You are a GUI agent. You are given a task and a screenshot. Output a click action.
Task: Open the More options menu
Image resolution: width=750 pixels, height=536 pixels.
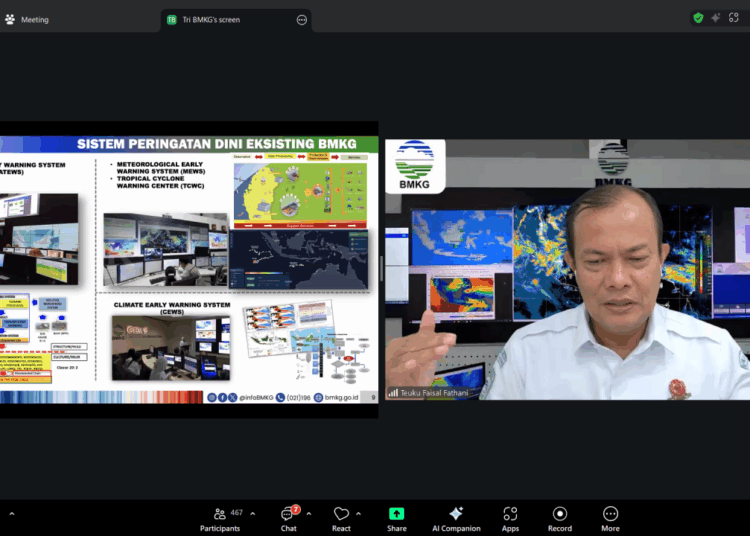[x=610, y=519]
